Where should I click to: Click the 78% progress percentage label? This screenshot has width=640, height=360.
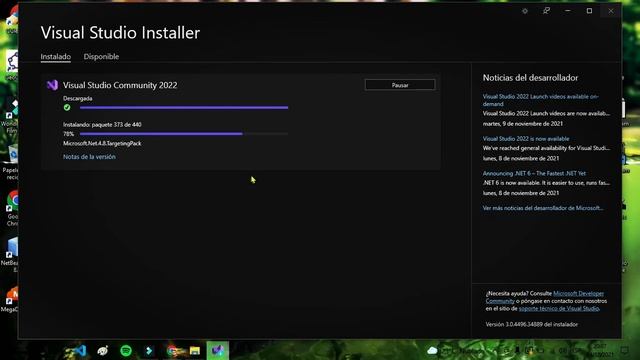pyautogui.click(x=69, y=134)
